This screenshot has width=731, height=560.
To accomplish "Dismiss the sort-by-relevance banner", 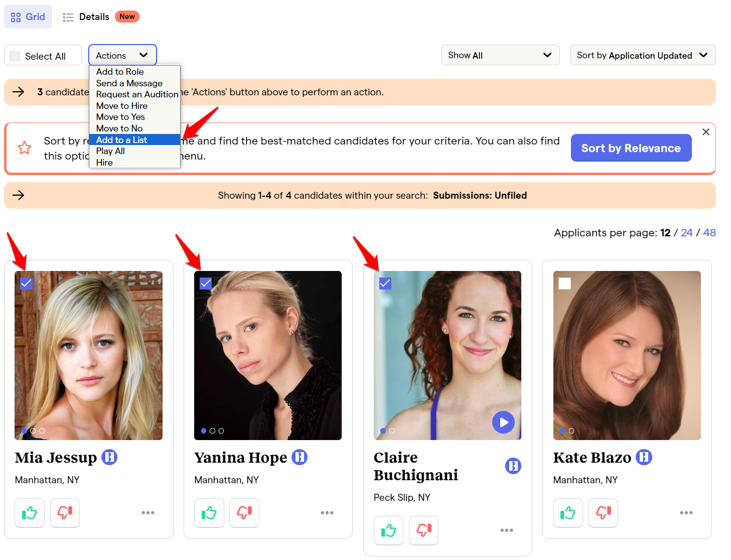I will (706, 132).
